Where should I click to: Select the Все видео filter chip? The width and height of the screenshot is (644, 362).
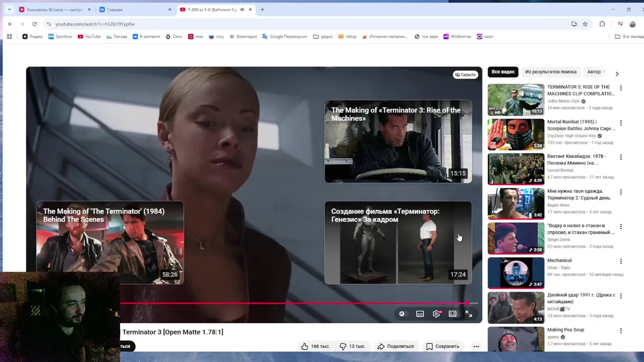coord(503,72)
